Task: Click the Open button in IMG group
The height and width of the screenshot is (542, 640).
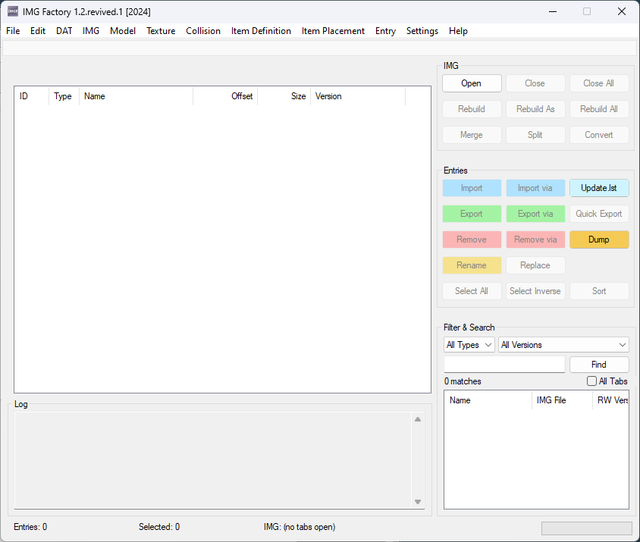Action: click(x=471, y=83)
